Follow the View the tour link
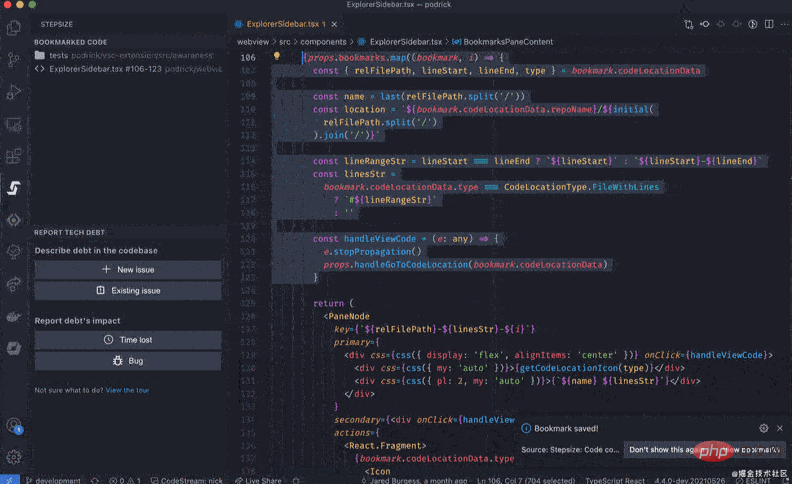Screen dimensions: 792x484 click(127, 390)
